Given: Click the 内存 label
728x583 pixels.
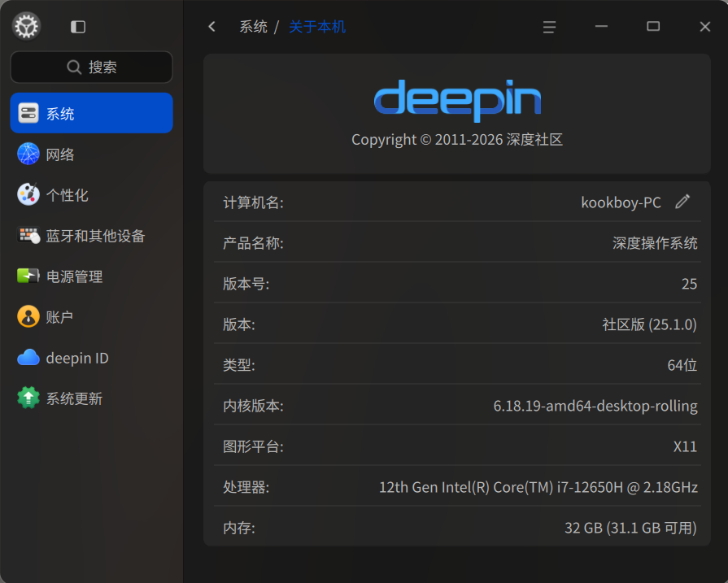Looking at the screenshot, I should click(238, 528).
